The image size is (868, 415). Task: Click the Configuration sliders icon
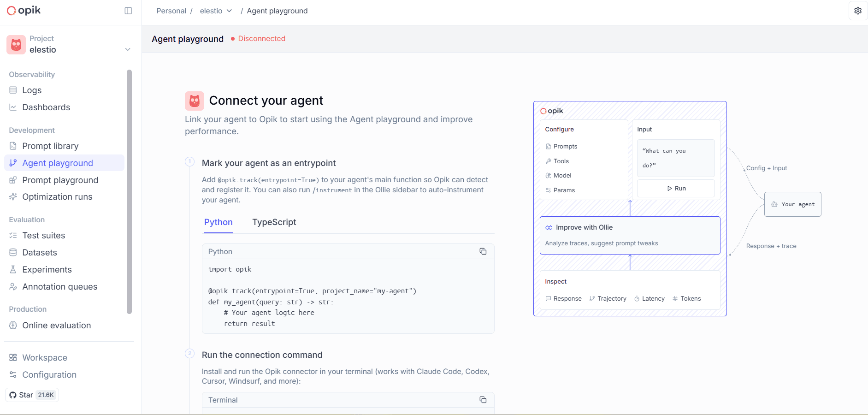coord(13,375)
